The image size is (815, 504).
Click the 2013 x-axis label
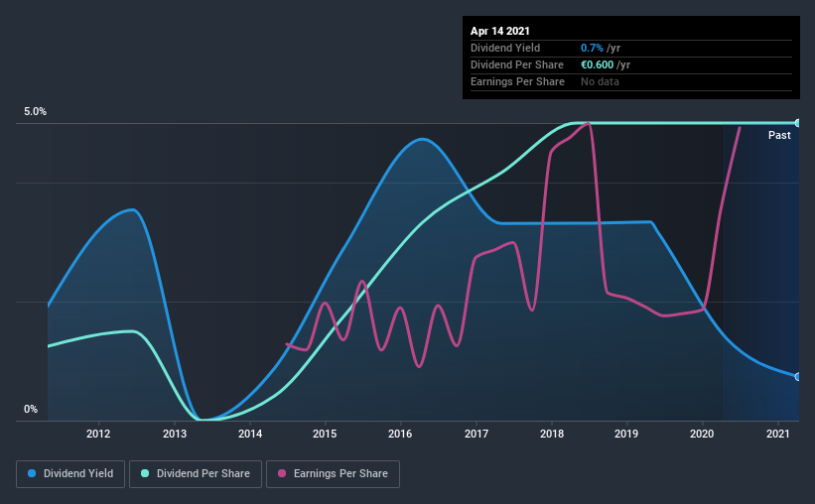175,434
